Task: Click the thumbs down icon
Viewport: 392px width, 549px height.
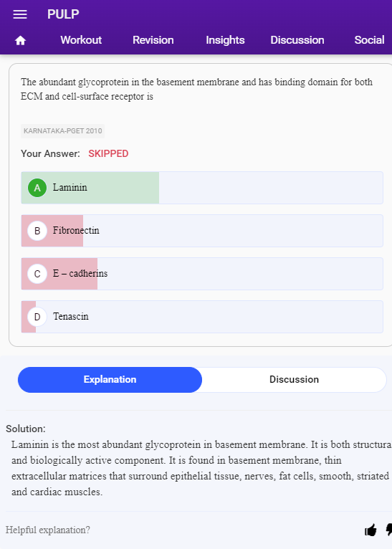Action: (388, 530)
